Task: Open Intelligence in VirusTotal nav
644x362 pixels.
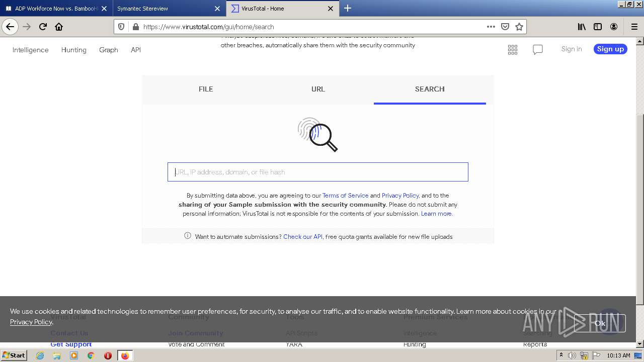Action: click(x=31, y=50)
